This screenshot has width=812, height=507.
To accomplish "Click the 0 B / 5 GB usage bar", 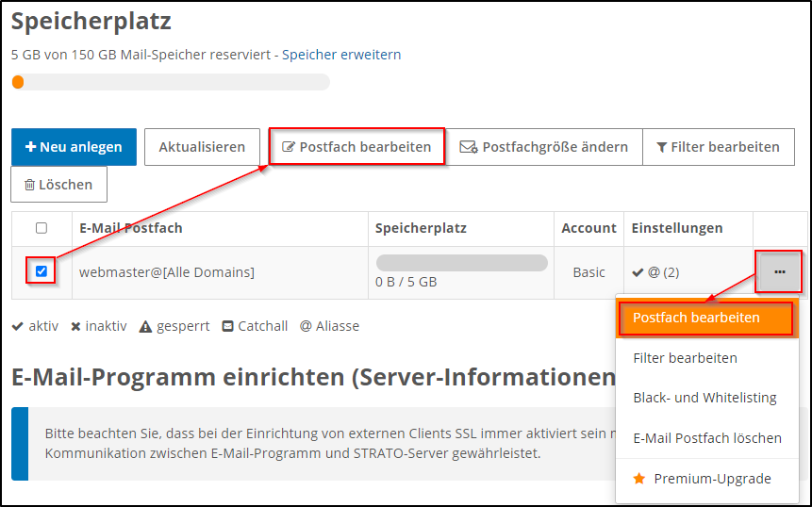I will pos(461,263).
